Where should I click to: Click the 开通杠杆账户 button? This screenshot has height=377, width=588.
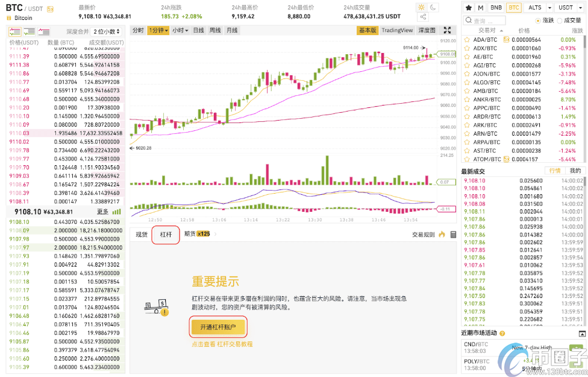[x=218, y=327]
